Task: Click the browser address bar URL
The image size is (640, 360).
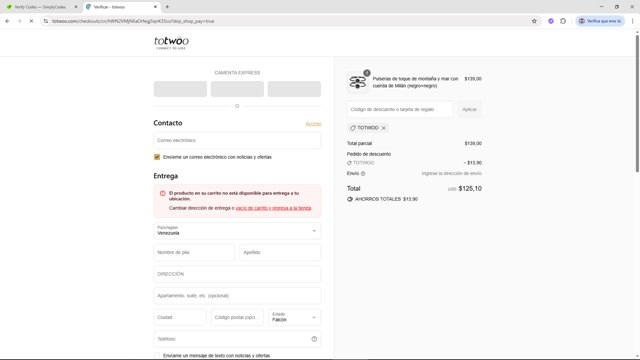Action: [x=133, y=21]
